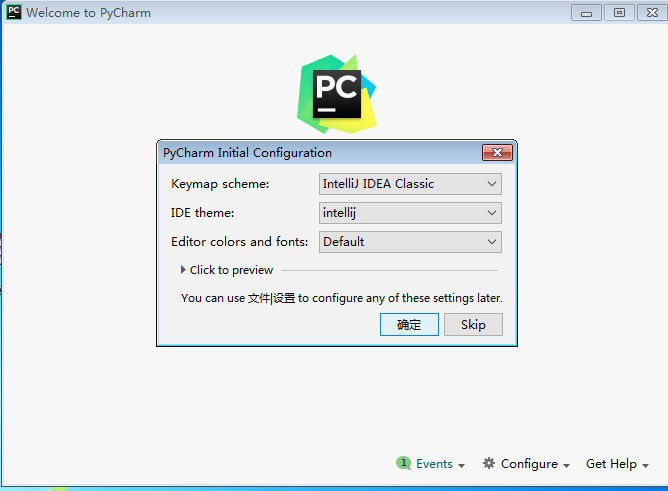The width and height of the screenshot is (668, 491).
Task: Confirm with the 确定 button
Action: (409, 324)
